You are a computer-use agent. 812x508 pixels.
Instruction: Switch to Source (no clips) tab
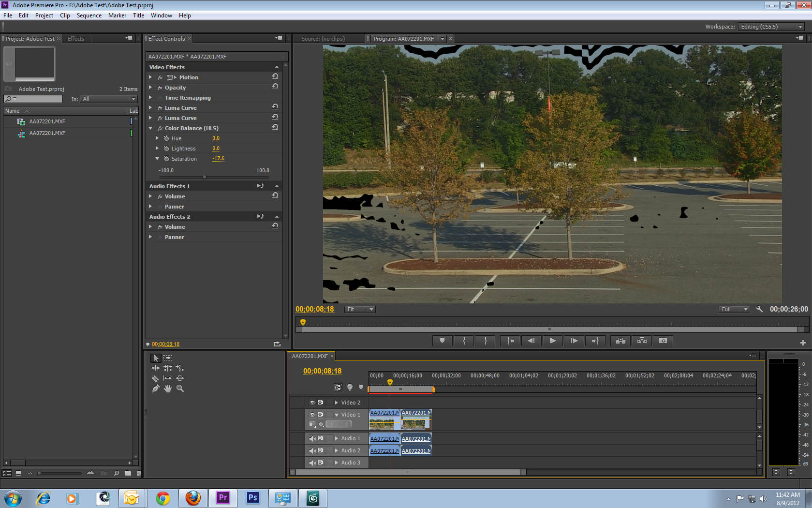[x=323, y=39]
